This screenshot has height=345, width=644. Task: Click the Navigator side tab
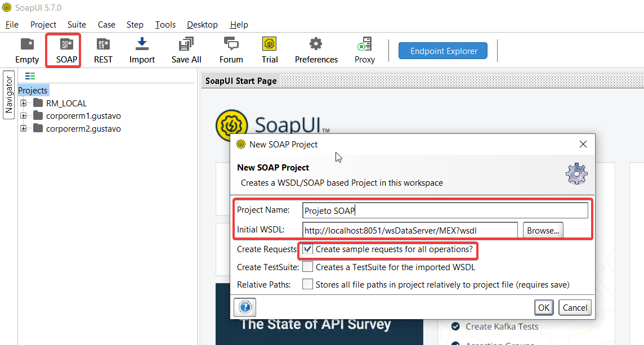[x=8, y=95]
